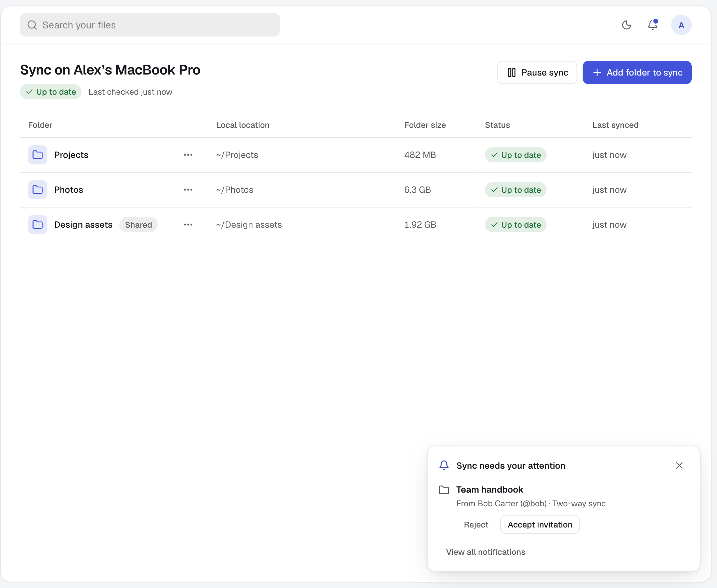Click the Photos folder icon
This screenshot has width=717, height=588.
(38, 190)
